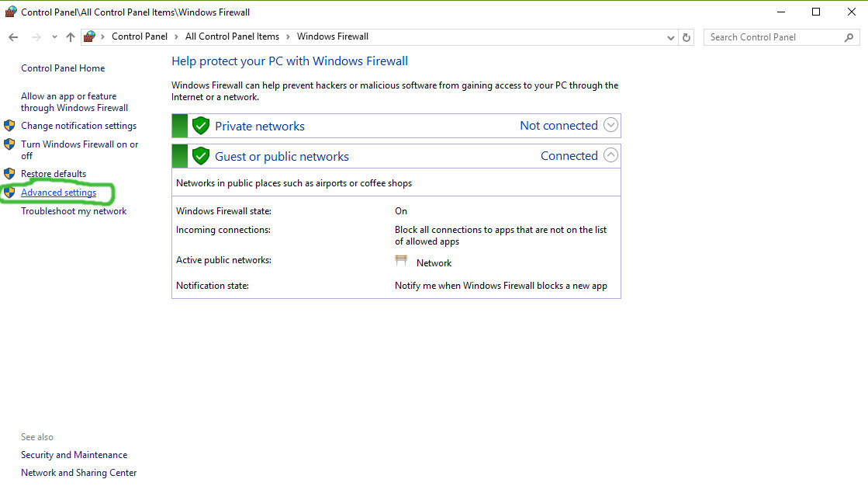This screenshot has height=493, width=868.
Task: Open Security and Maintenance link
Action: point(74,455)
